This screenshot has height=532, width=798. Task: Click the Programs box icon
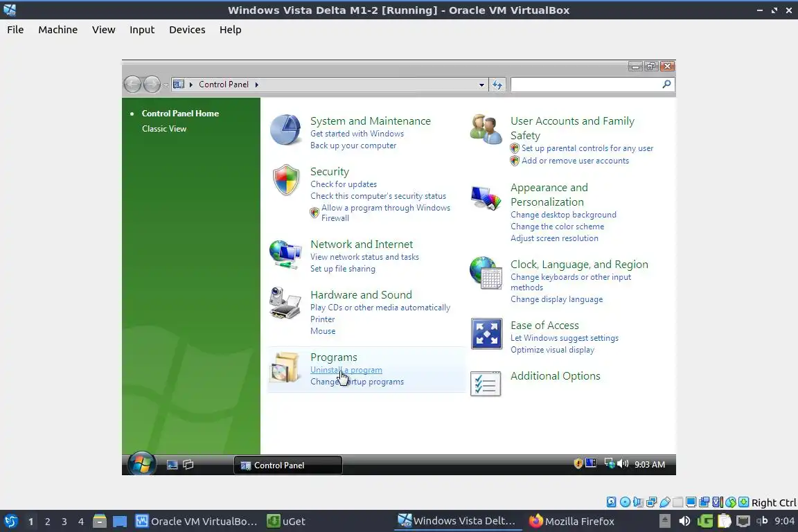pos(285,367)
